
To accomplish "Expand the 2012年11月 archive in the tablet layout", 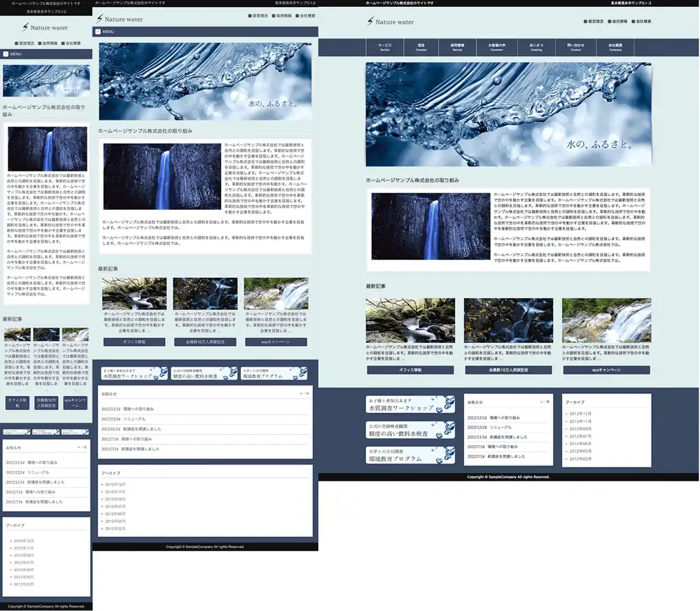I will point(115,491).
